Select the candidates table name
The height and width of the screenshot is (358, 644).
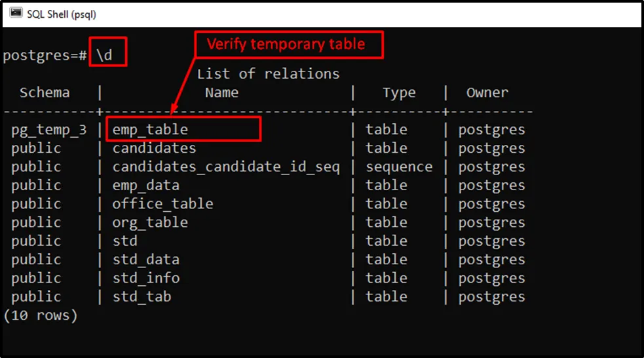coord(154,148)
